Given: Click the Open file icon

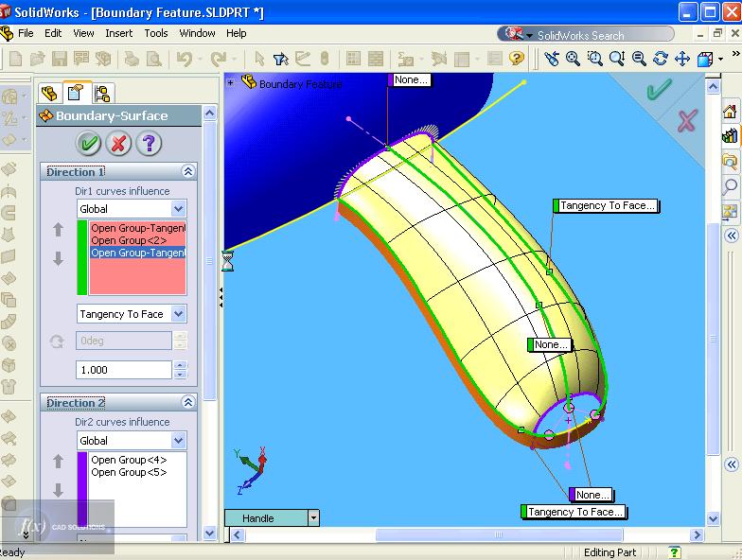Looking at the screenshot, I should tap(37, 59).
